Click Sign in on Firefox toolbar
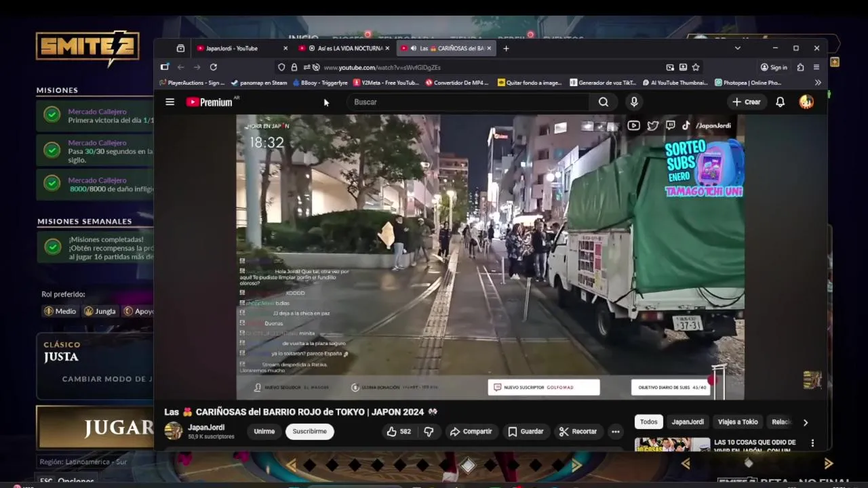 [774, 67]
